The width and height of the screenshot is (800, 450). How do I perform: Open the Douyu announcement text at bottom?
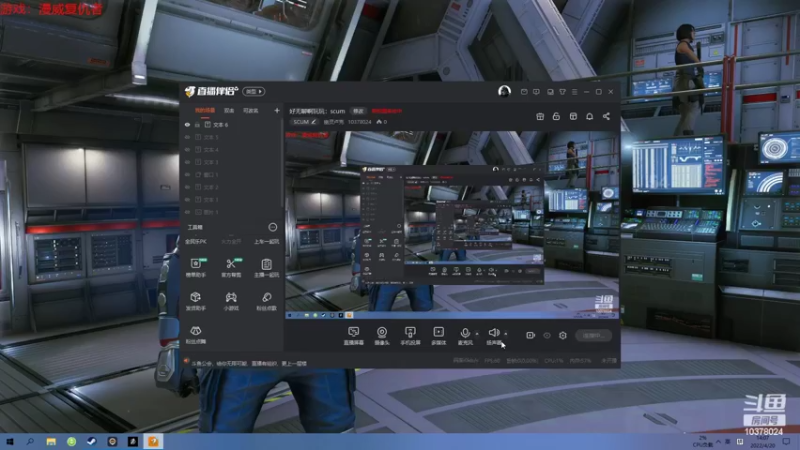249,363
